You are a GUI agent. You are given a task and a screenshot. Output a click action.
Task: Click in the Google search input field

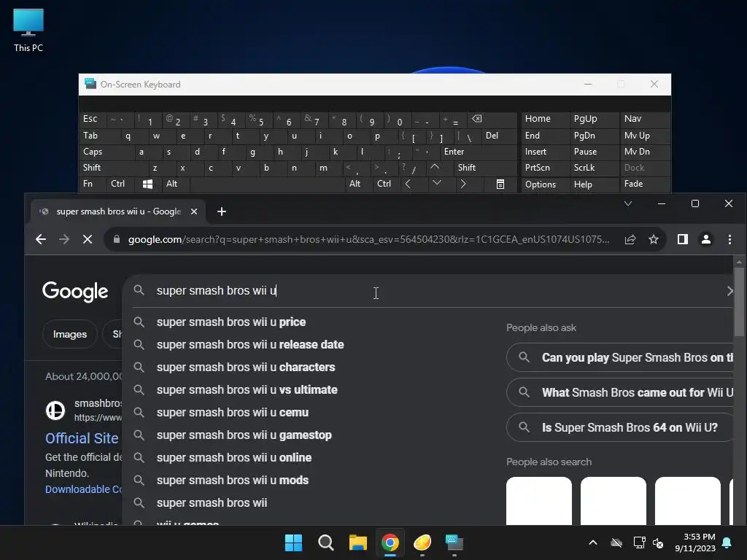(x=429, y=290)
